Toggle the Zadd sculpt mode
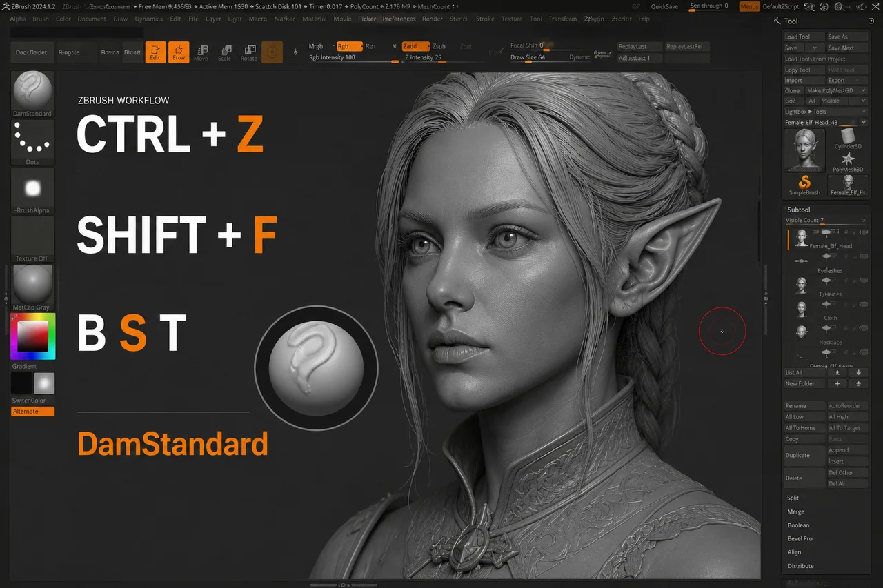Screen dimensions: 883x588 (415, 46)
